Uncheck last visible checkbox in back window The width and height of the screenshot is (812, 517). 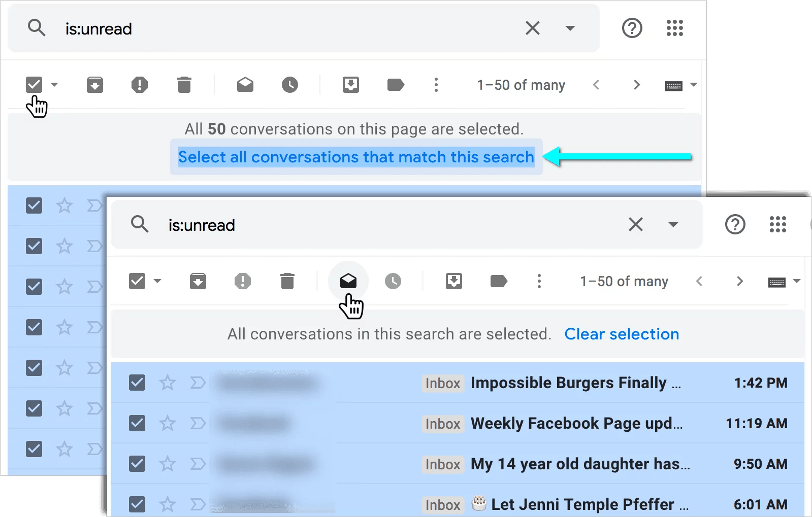[34, 449]
